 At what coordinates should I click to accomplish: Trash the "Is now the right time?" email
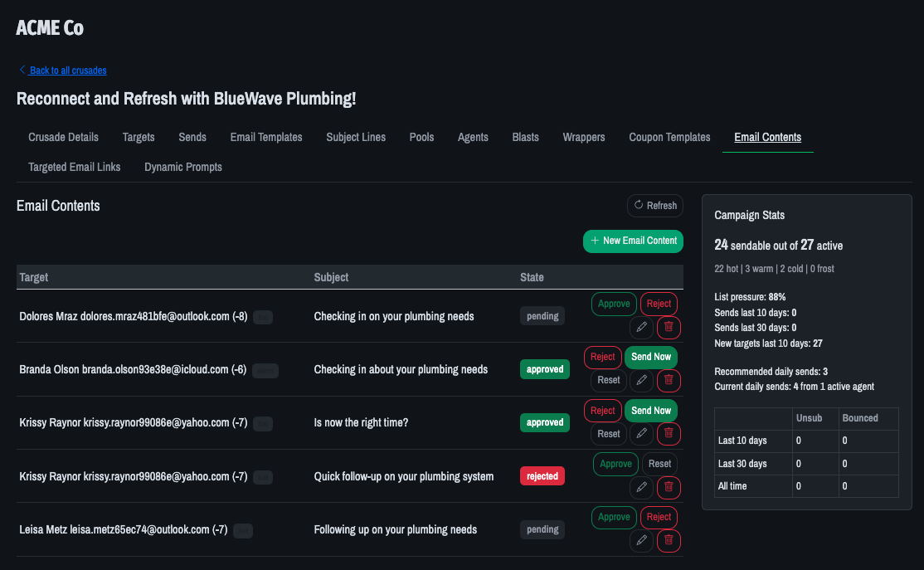(x=669, y=434)
